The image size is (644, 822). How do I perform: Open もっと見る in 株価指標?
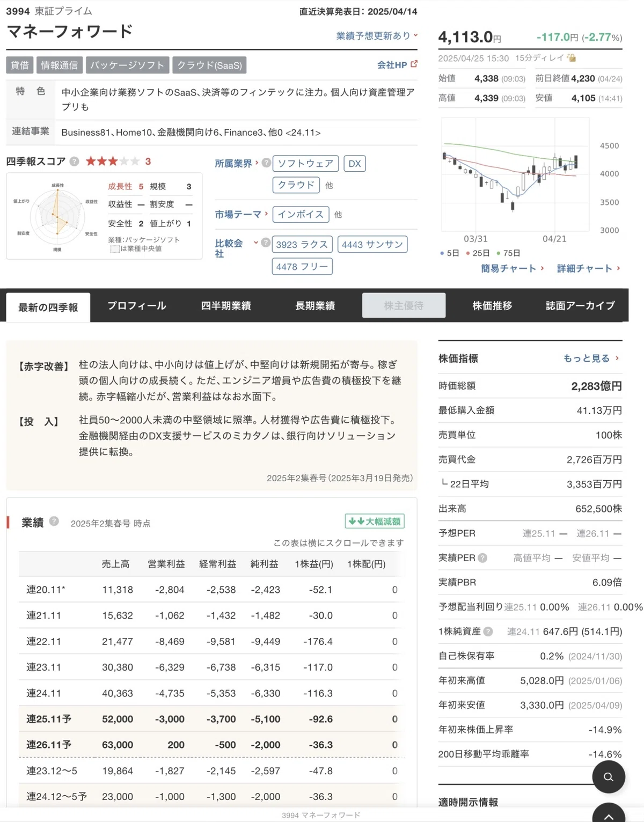(x=591, y=358)
